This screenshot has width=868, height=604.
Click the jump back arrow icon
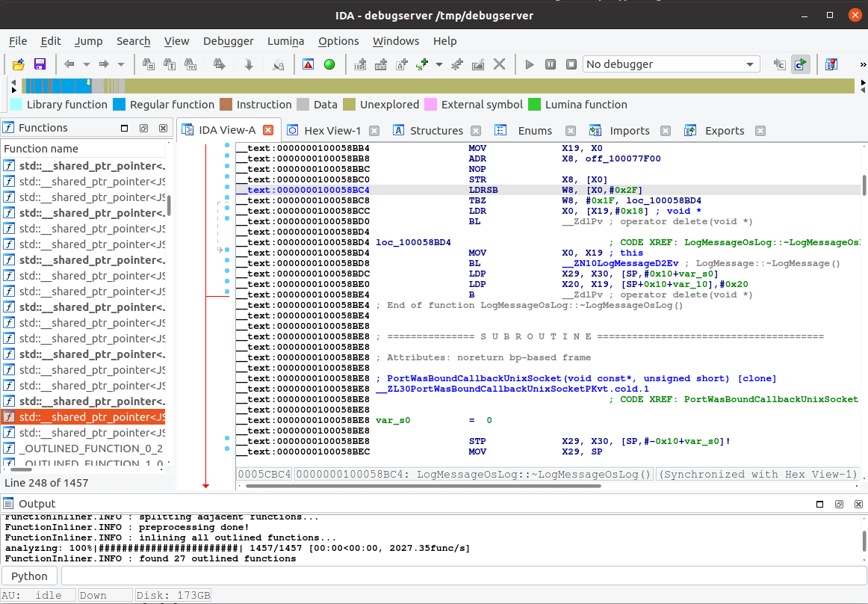(69, 64)
